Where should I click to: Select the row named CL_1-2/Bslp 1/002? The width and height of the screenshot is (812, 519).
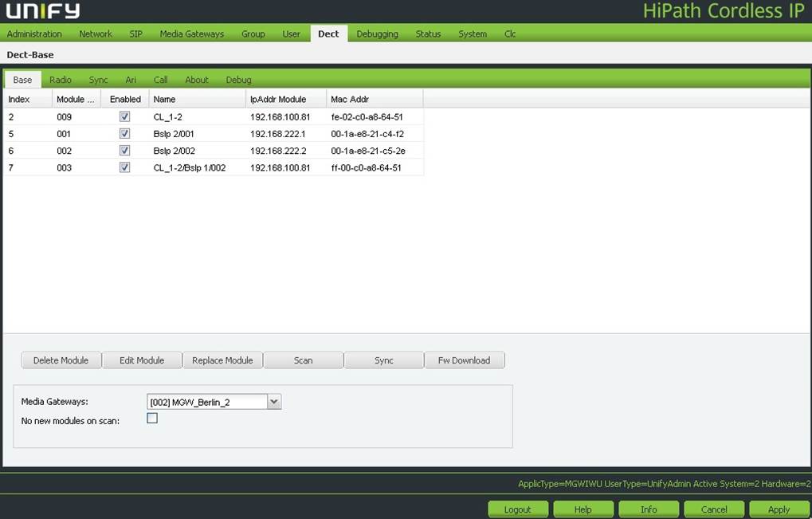tap(214, 168)
